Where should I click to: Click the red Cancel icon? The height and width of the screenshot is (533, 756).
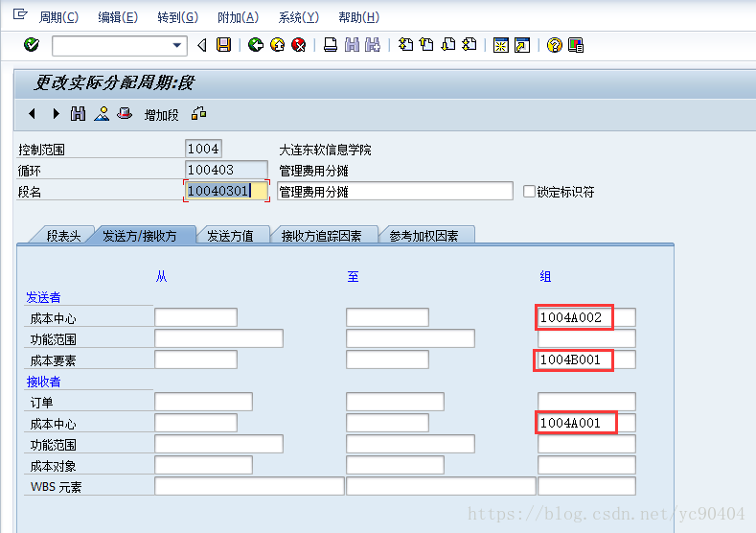[x=299, y=45]
